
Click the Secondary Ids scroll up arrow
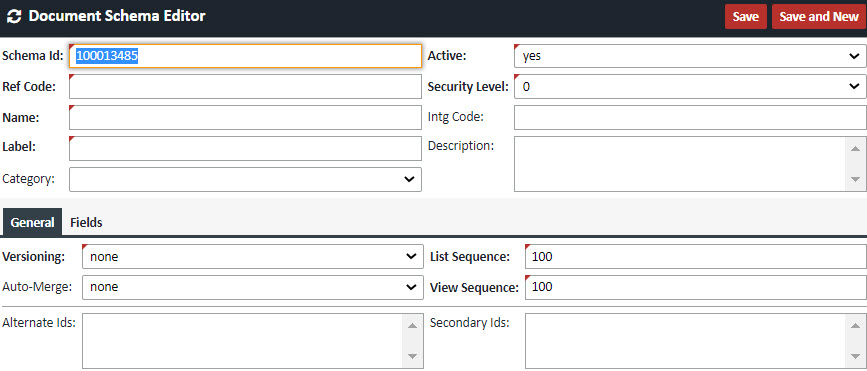856,325
